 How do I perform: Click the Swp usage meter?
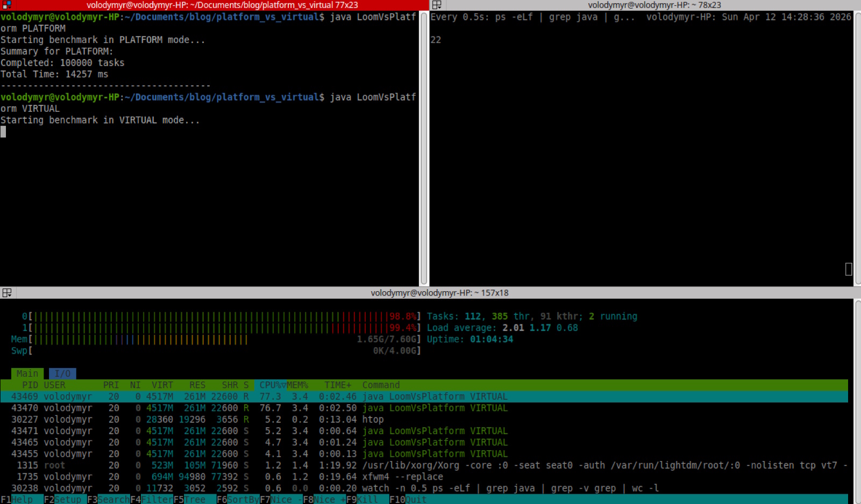(216, 351)
